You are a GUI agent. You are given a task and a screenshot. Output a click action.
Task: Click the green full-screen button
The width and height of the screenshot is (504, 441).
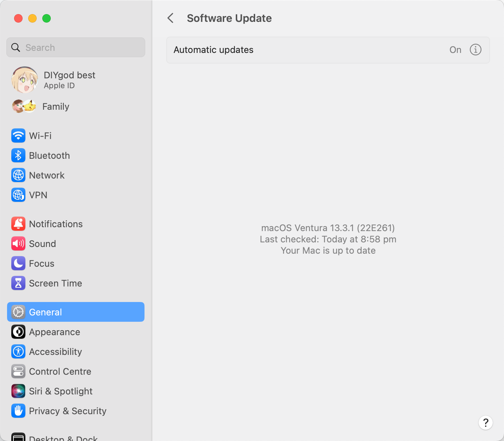47,18
